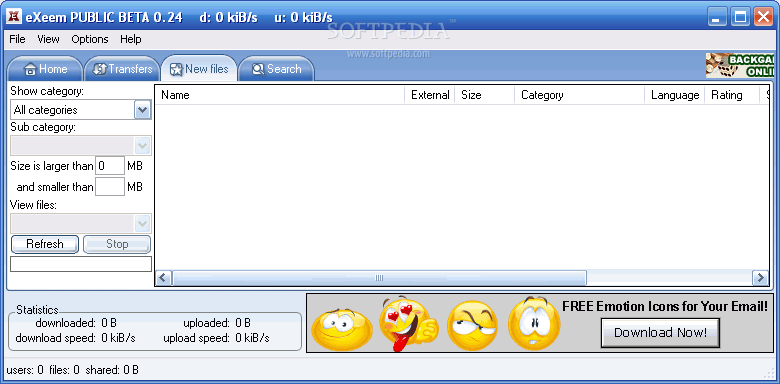The image size is (780, 384).
Task: Click the scared wide-eyed emoticon
Action: click(534, 323)
